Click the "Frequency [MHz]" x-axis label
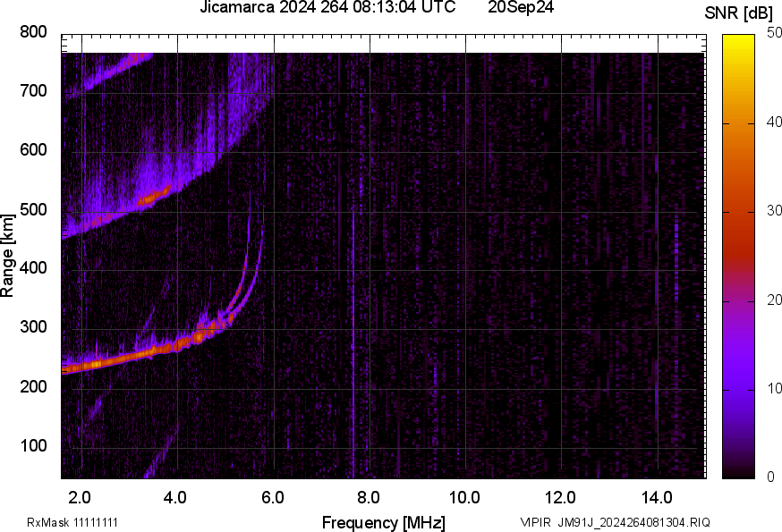Viewport: 782px width, 532px height. tap(383, 522)
